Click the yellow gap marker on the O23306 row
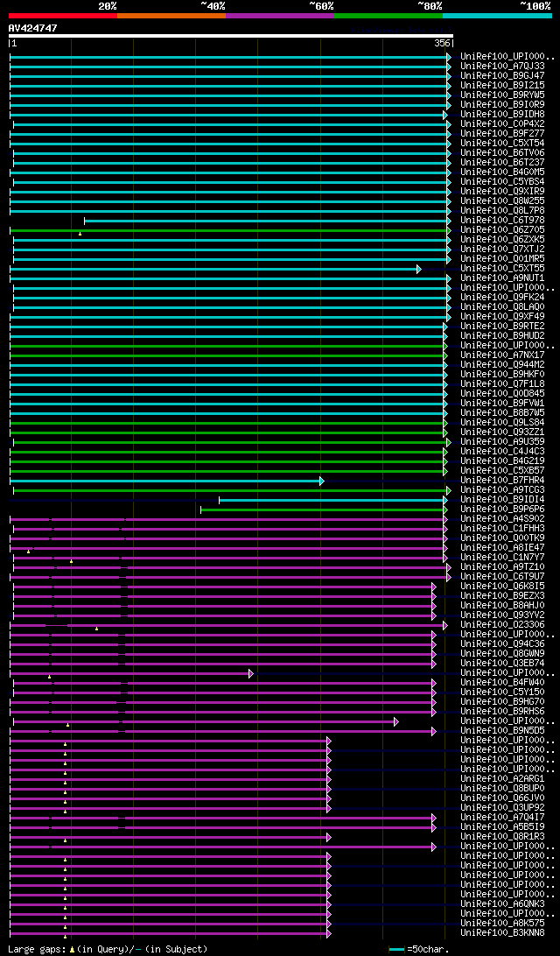Image resolution: width=560 pixels, height=956 pixels. pos(96,629)
